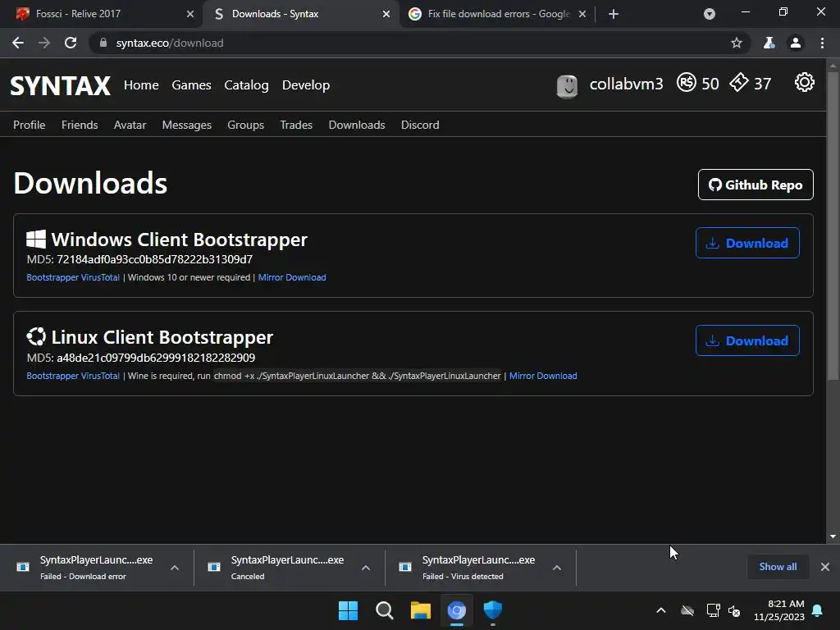
Task: Open the Github Repo button
Action: pyautogui.click(x=756, y=185)
